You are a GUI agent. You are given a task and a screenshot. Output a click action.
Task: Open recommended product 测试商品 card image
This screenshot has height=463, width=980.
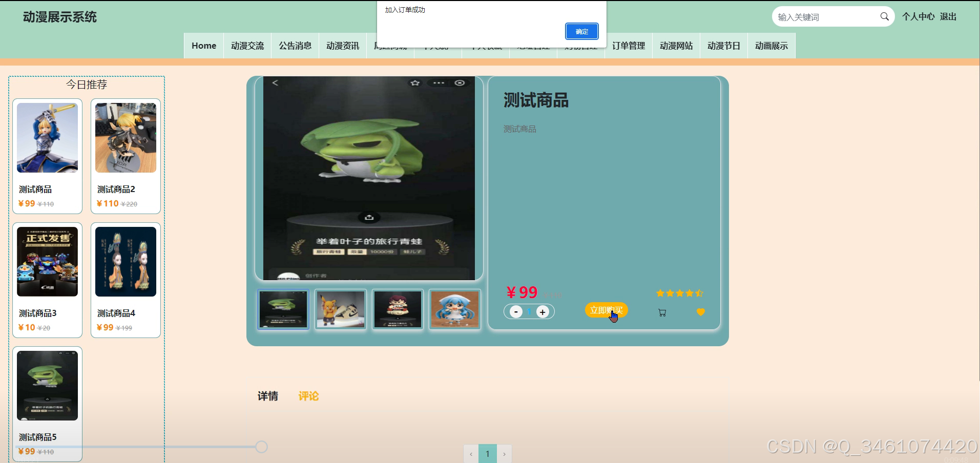pos(47,138)
